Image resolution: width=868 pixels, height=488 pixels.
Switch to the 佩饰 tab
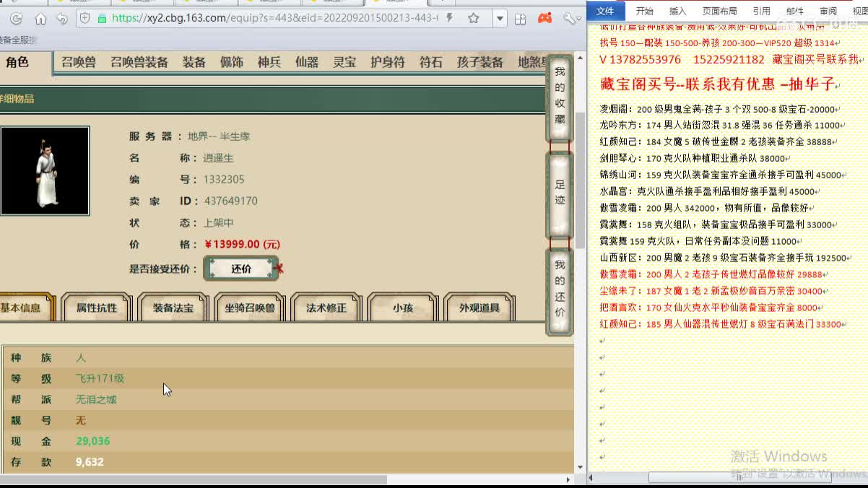(x=232, y=62)
